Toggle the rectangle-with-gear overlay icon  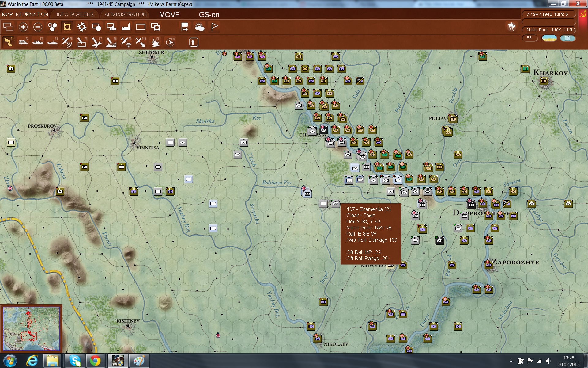[156, 27]
